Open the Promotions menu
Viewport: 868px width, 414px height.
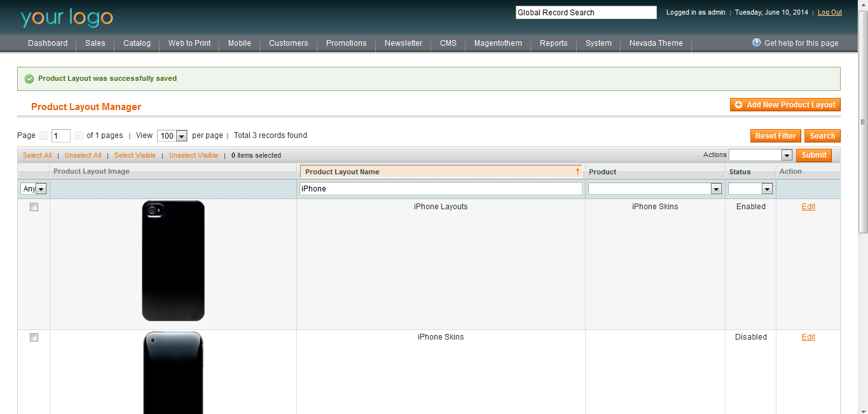(x=347, y=43)
